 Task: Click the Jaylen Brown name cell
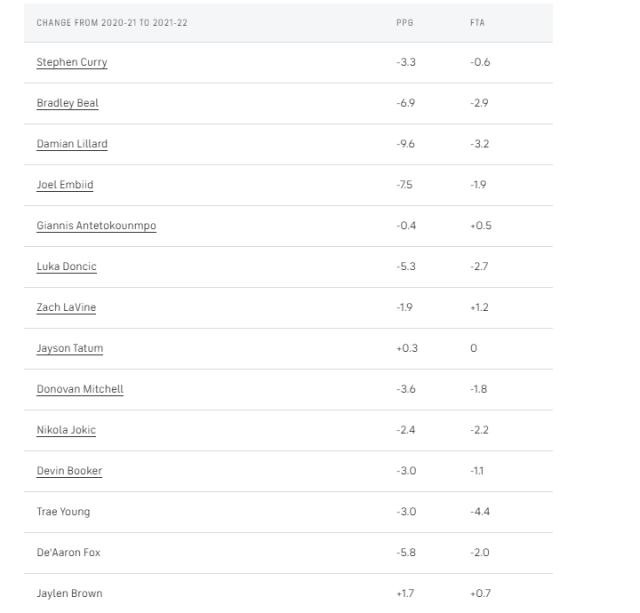[x=69, y=594]
